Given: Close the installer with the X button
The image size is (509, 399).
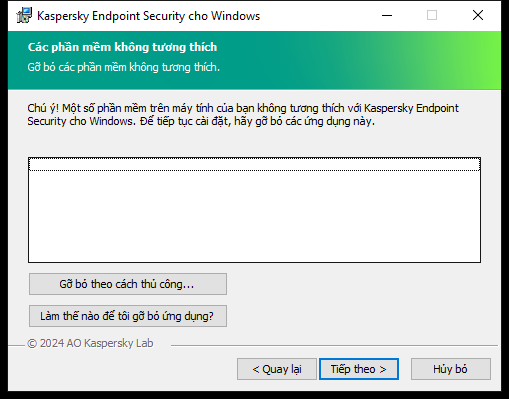Looking at the screenshot, I should [x=478, y=15].
